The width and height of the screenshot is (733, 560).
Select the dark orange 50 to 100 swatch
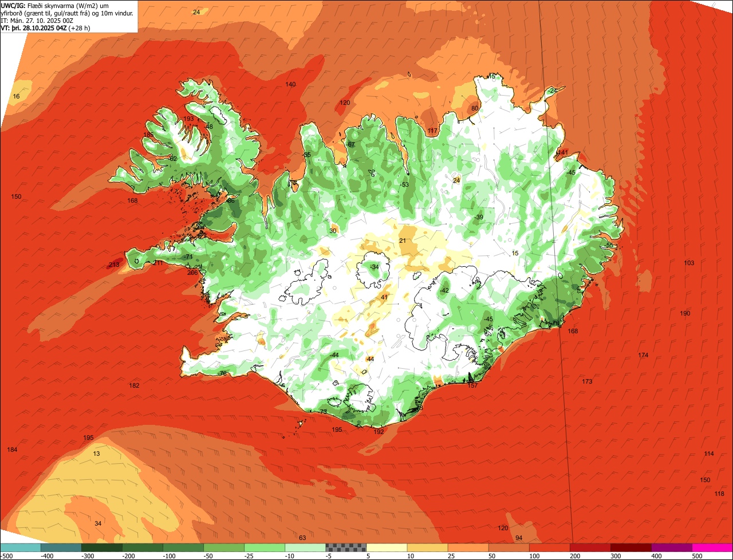coord(509,547)
